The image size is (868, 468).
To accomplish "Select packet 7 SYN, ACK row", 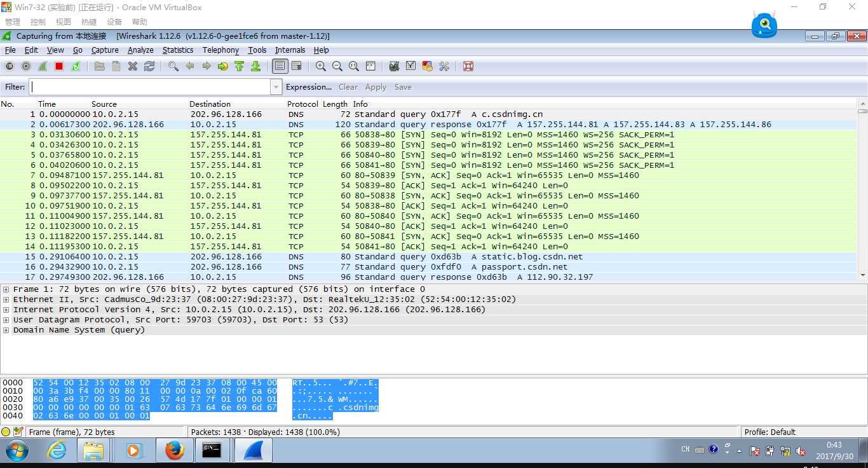I will pyautogui.click(x=429, y=175).
